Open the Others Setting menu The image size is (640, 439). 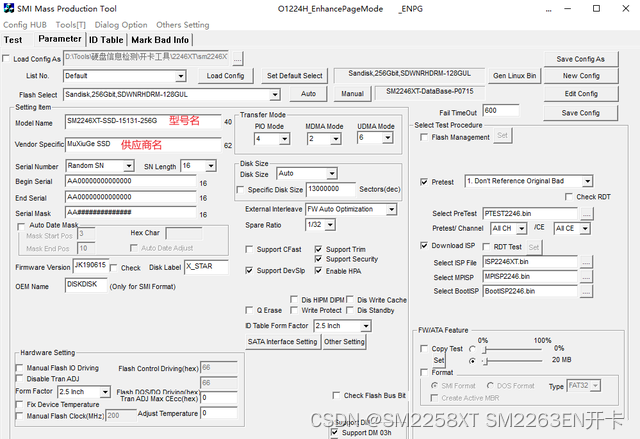point(182,25)
